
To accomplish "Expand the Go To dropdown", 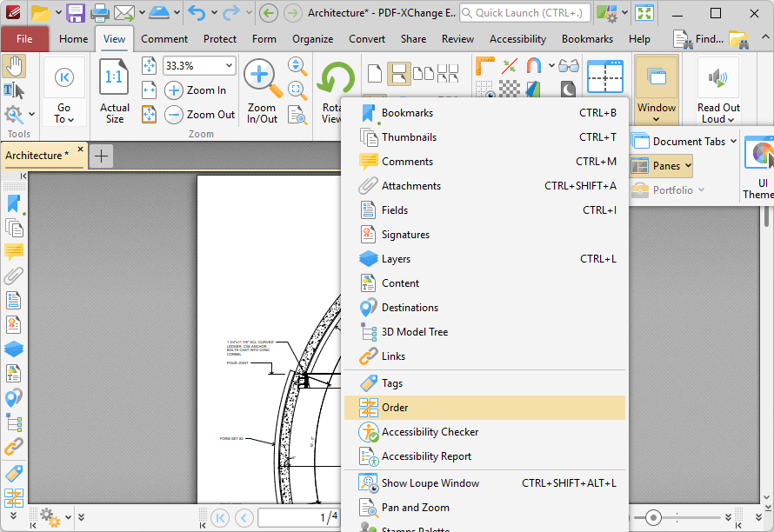I will coord(64,114).
